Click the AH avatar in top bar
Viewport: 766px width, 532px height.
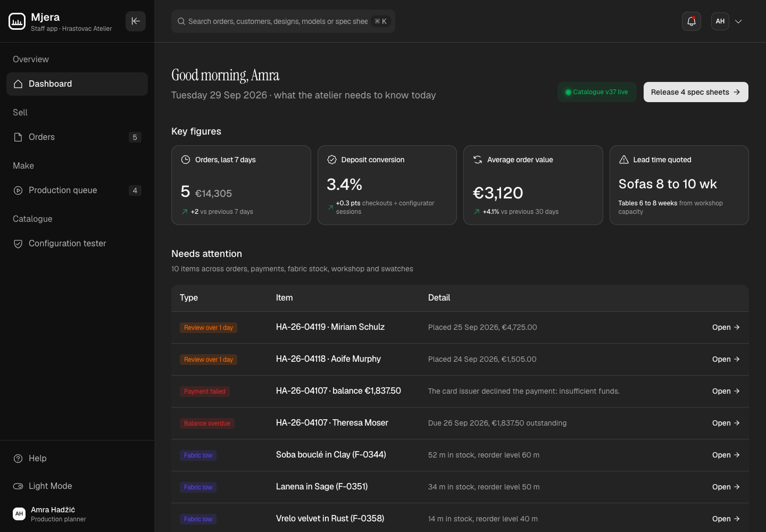(x=720, y=21)
